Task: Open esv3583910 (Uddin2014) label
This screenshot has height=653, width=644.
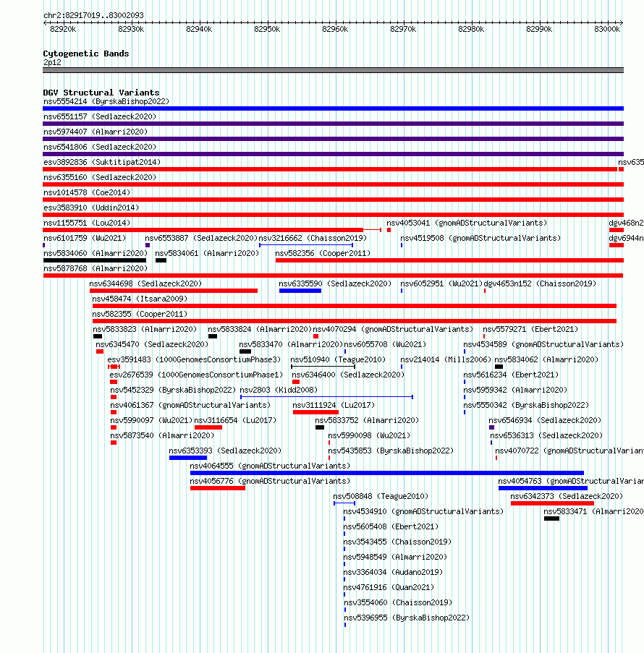Action: [91, 208]
